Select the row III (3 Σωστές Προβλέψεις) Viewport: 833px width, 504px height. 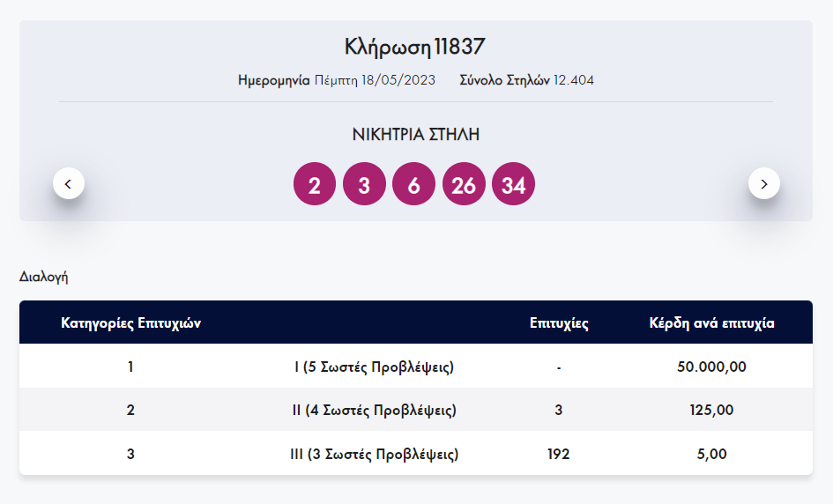click(x=374, y=455)
